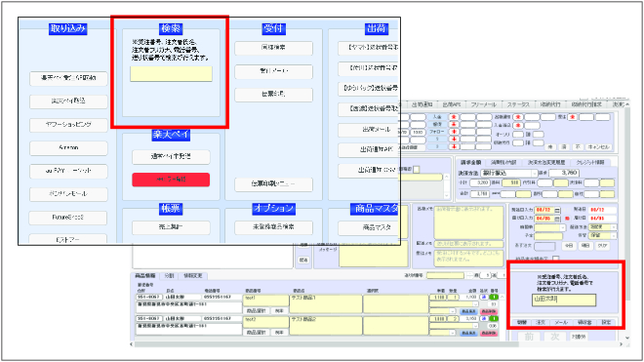Viewport: 644px width, 362px height.
Task: Switch to the 分割 tab
Action: pos(169,276)
